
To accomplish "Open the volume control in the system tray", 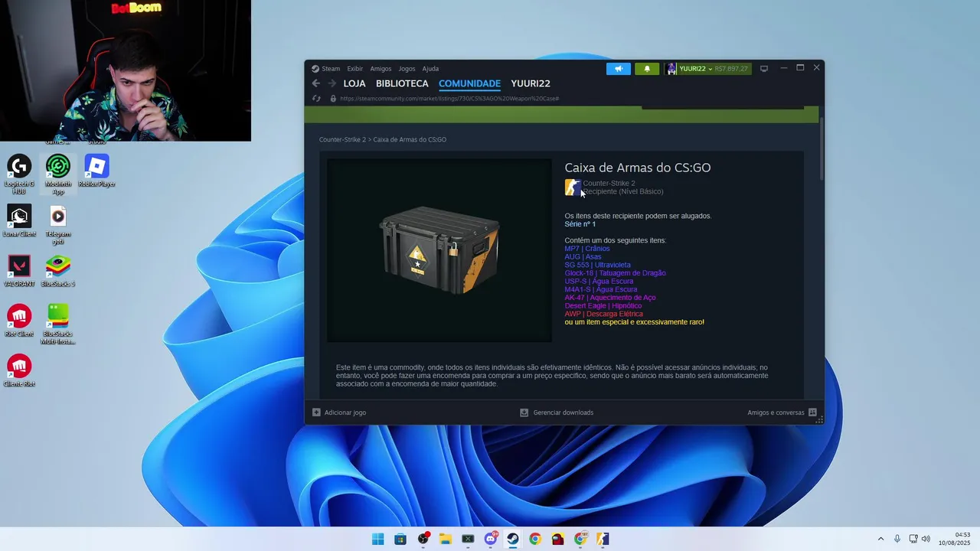I will pyautogui.click(x=925, y=539).
